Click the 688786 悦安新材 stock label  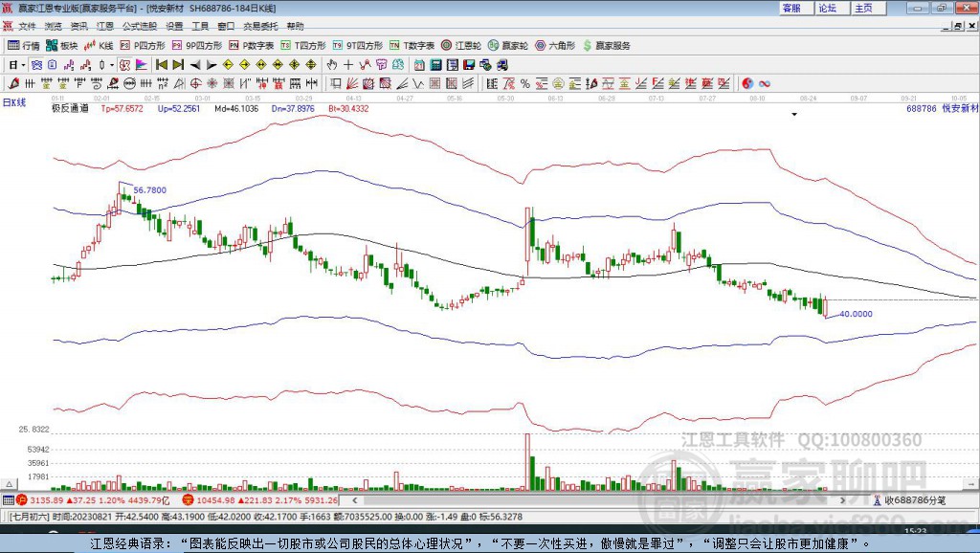943,109
